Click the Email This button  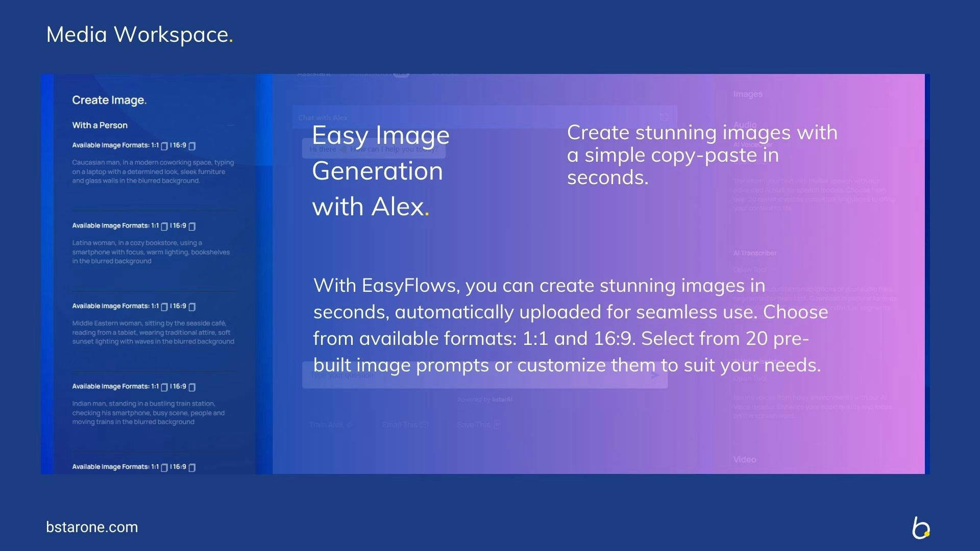coord(405,425)
